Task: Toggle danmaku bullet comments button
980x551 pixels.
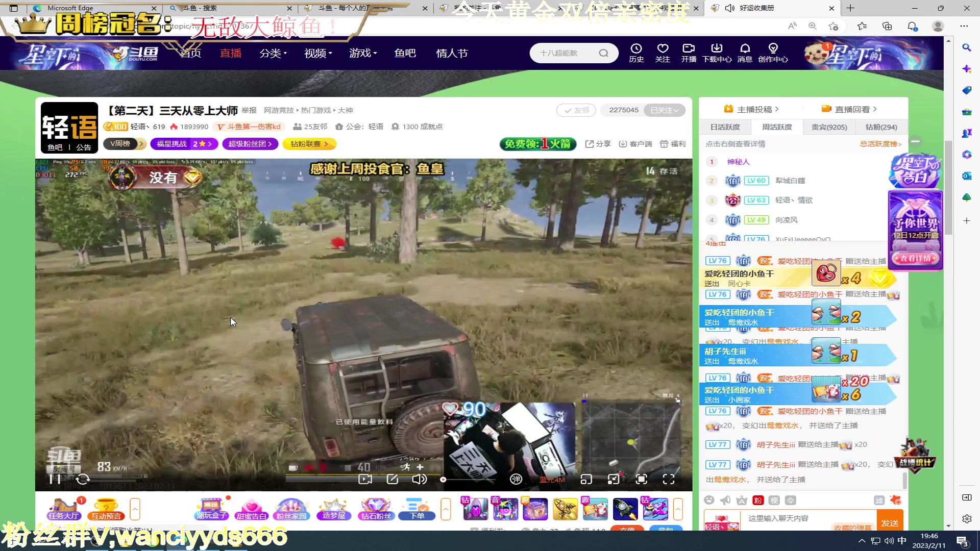Action: (516, 479)
